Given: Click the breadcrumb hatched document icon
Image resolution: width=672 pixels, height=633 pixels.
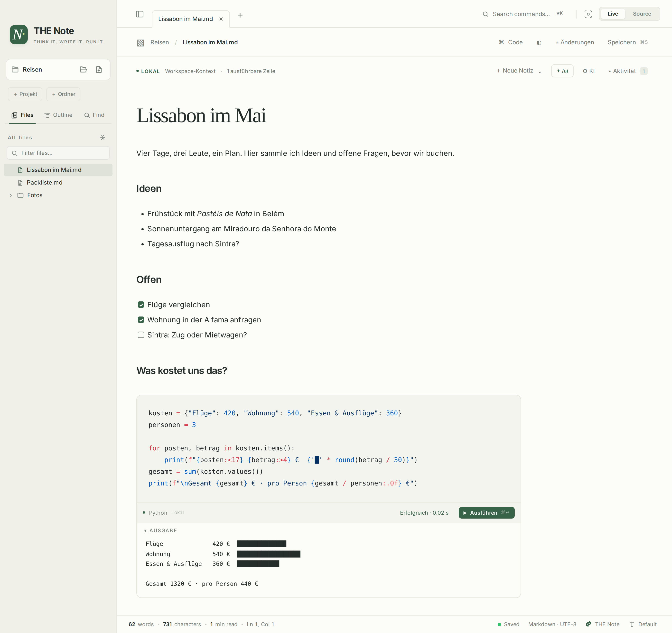Looking at the screenshot, I should 141,43.
